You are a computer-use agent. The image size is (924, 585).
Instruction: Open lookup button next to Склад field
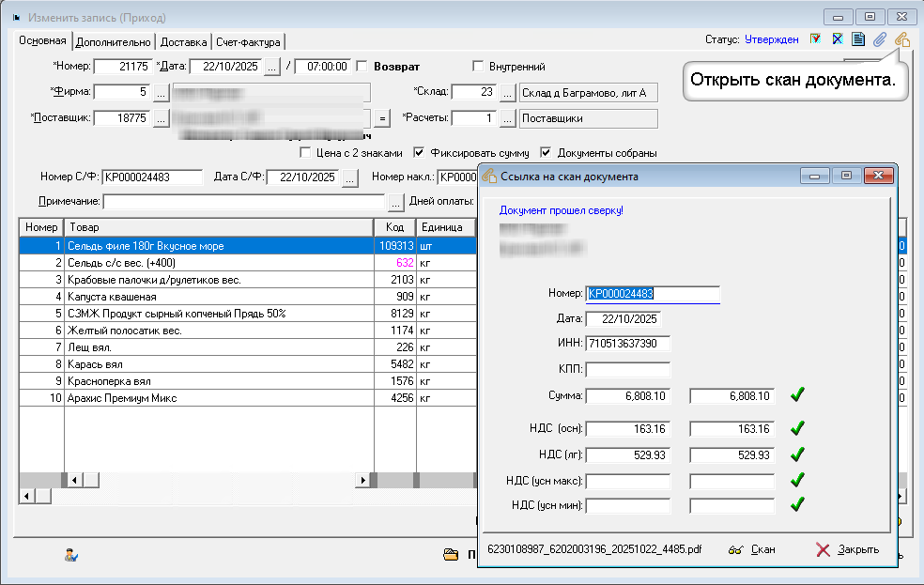coord(507,92)
